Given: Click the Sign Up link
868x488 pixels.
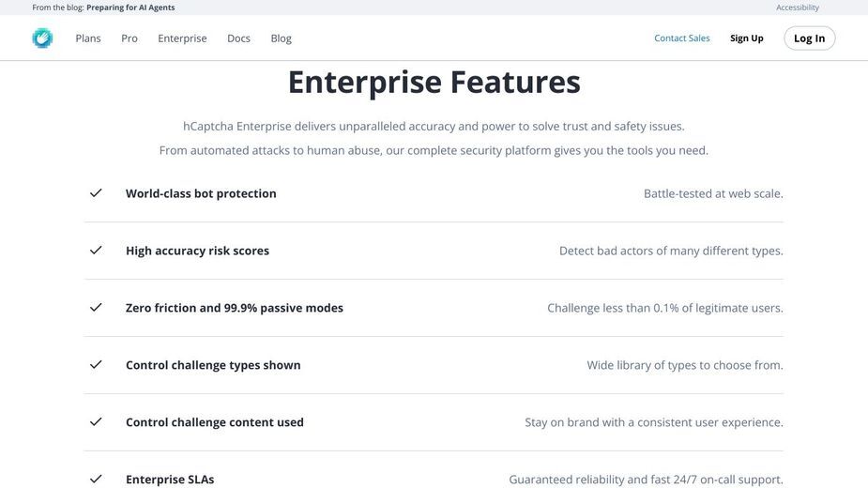Looking at the screenshot, I should [x=747, y=38].
